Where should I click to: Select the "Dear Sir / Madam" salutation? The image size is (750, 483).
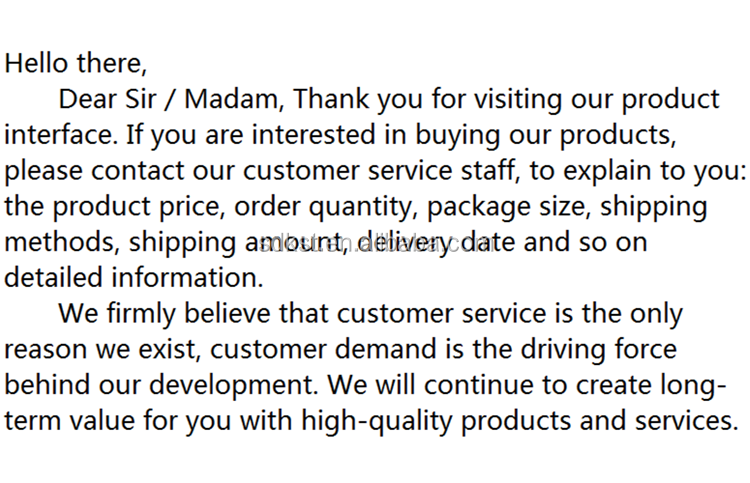click(x=171, y=99)
